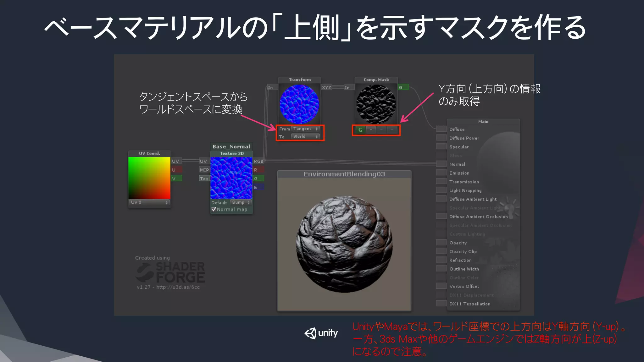644x362 pixels.
Task: Click the Emission input slot on Main
Action: (441, 173)
